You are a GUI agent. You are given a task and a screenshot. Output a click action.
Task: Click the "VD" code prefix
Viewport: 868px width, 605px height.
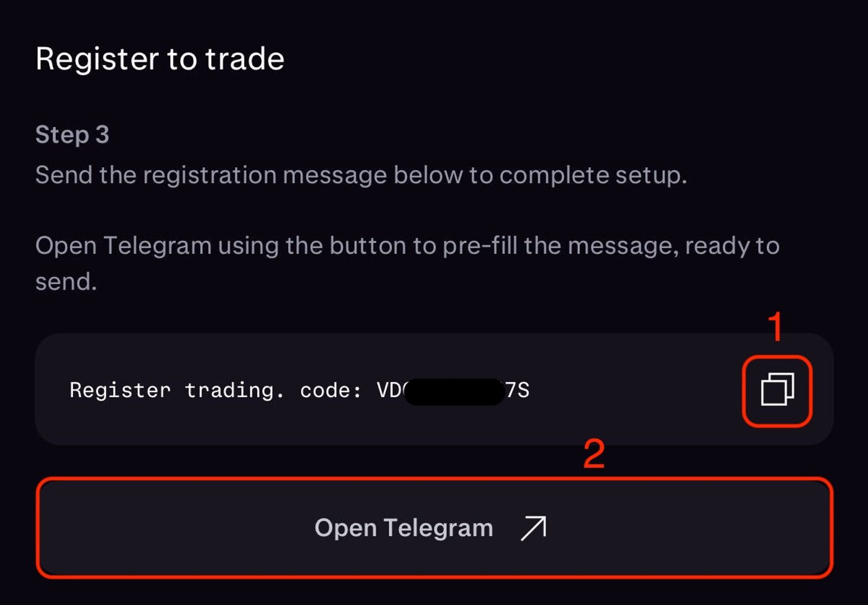pyautogui.click(x=389, y=390)
